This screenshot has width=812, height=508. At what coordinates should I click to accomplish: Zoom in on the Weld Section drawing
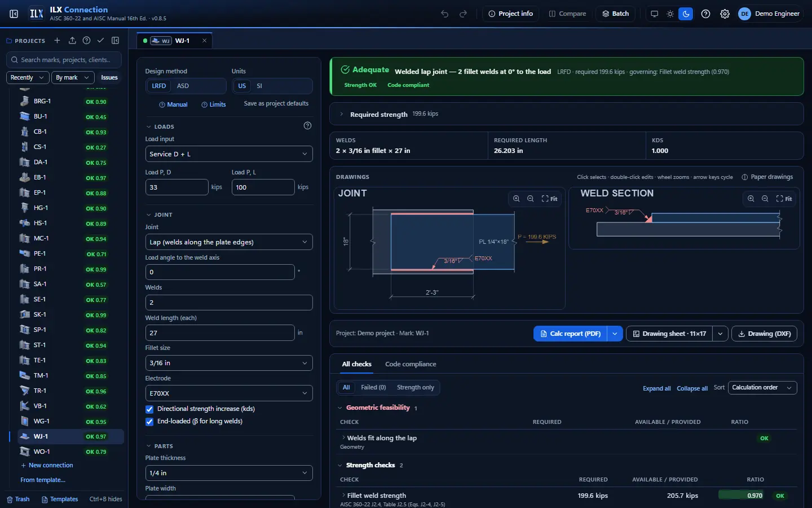click(x=751, y=199)
